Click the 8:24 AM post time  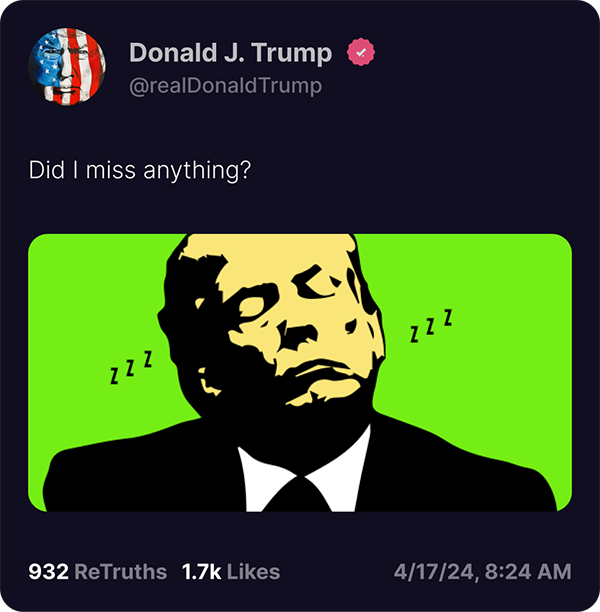point(528,572)
